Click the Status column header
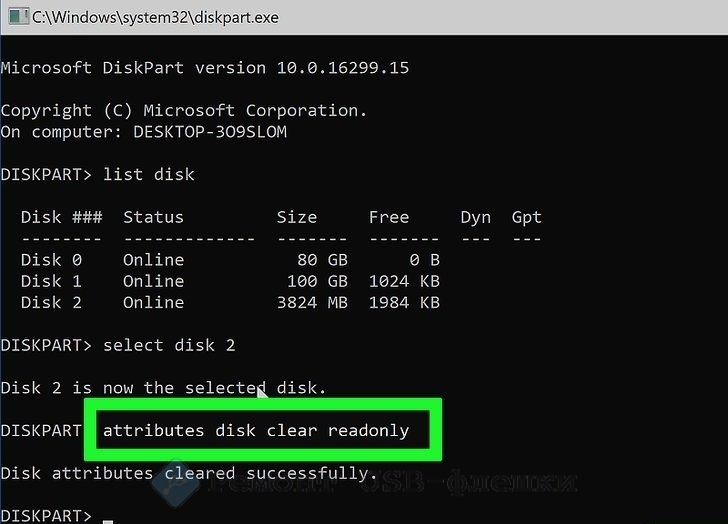 [153, 217]
